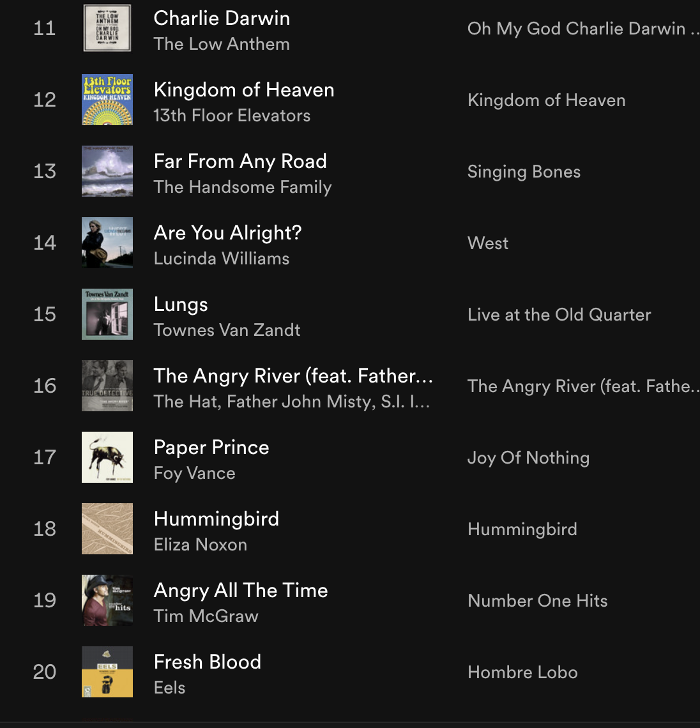Image resolution: width=700 pixels, height=728 pixels.
Task: Open The Low Anthem album cover thumbnail
Action: (107, 28)
